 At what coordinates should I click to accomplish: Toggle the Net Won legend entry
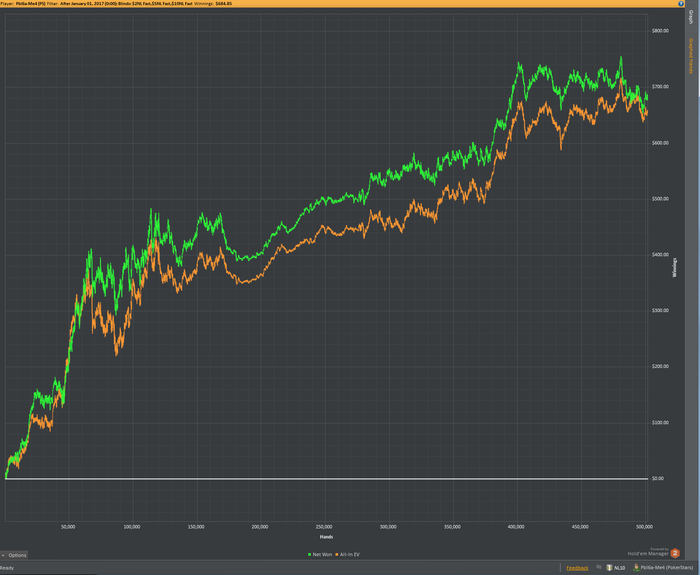[x=320, y=554]
